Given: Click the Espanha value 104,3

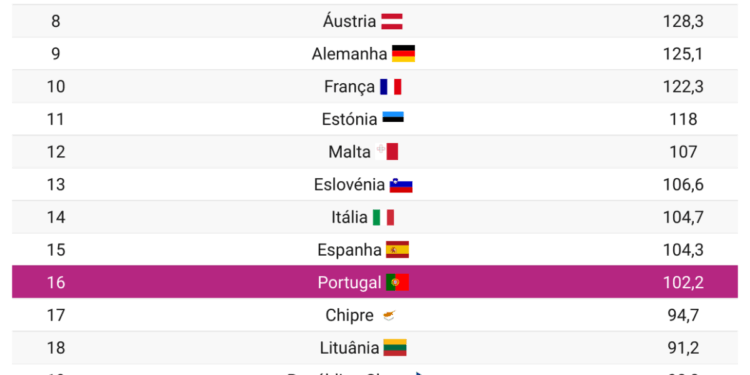Looking at the screenshot, I should (x=683, y=250).
